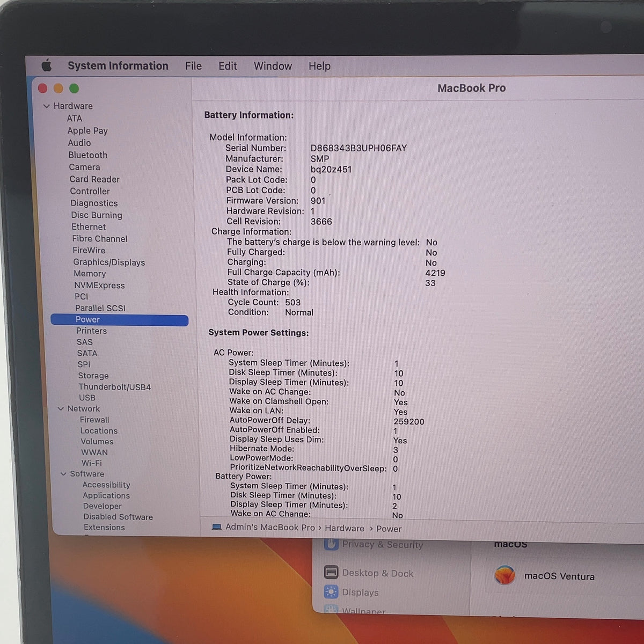This screenshot has width=644, height=644.
Task: Select Volumes under Network
Action: (97, 441)
